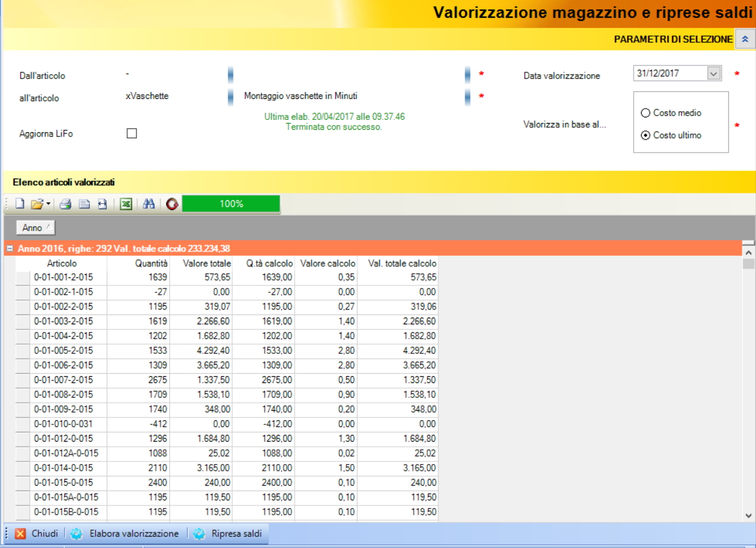Screen dimensions: 756x548
Task: Click the Anno grouping column chip
Action: 35,228
